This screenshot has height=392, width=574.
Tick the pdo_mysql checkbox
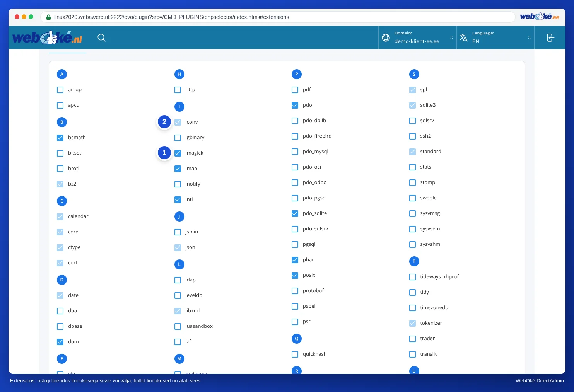point(295,152)
